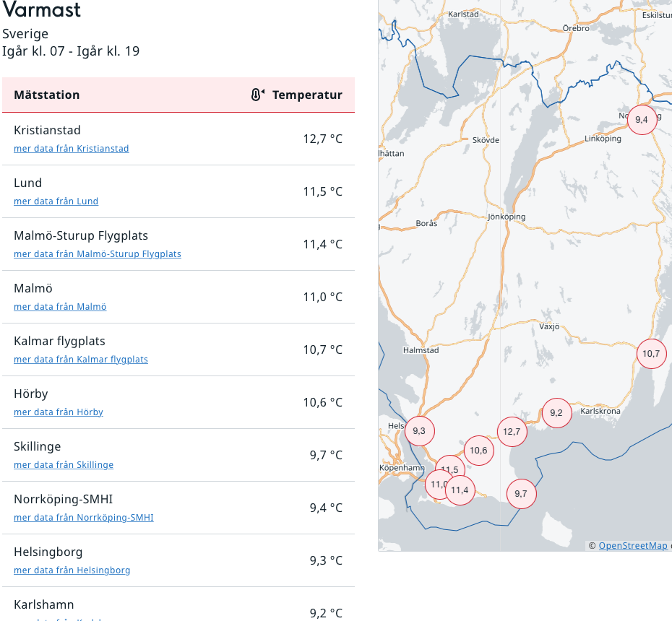This screenshot has height=621, width=672.
Task: Open 'mer data från Norrköping-SMHI' link
Action: 84,518
